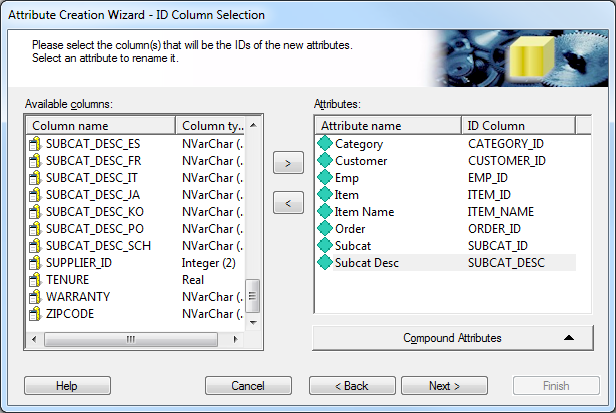616x413 pixels.
Task: Add selected column with right arrow button
Action: (x=288, y=164)
